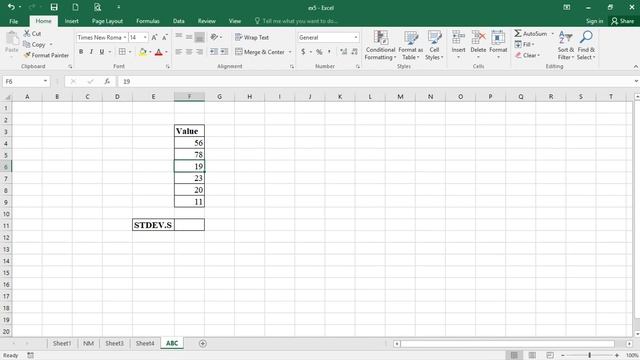This screenshot has height=360, width=640.
Task: Click the Delete cells button
Action: 478,45
